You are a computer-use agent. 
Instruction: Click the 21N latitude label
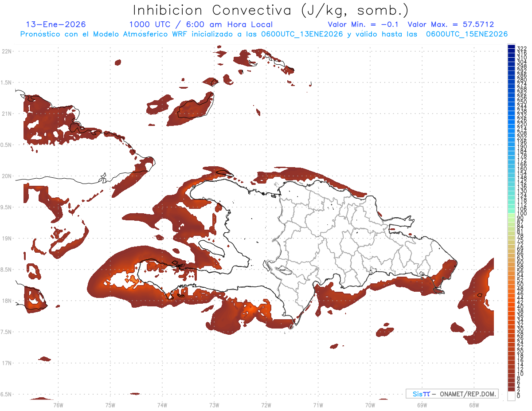(x=7, y=114)
